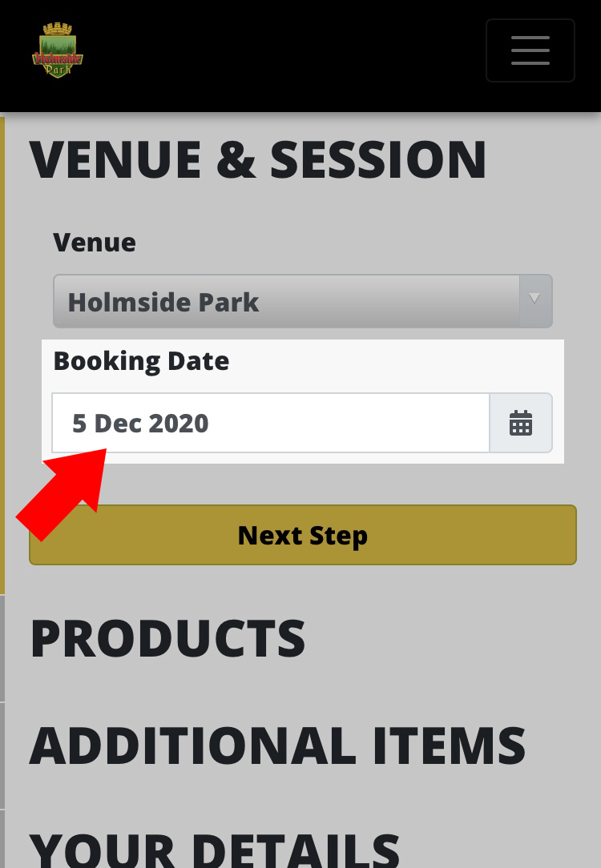Click the Venue dropdown arrow
Viewport: 601px width, 868px height.
click(535, 300)
